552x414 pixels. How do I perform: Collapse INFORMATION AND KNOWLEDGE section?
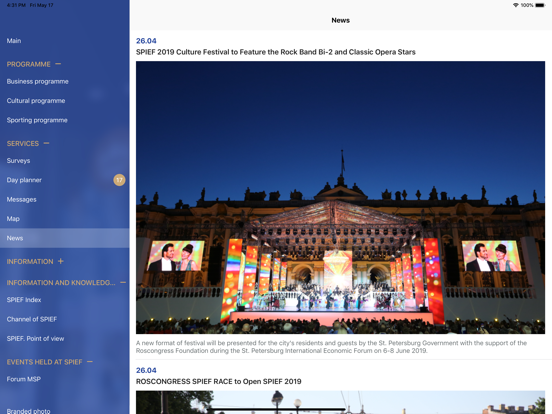[x=123, y=282]
